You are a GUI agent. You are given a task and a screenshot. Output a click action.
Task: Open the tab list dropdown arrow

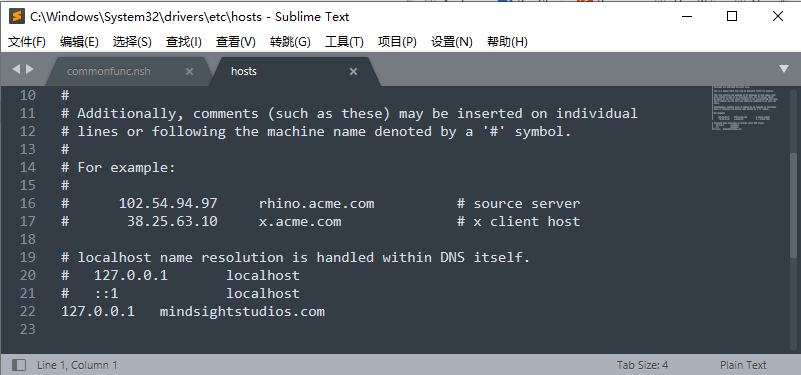(784, 69)
